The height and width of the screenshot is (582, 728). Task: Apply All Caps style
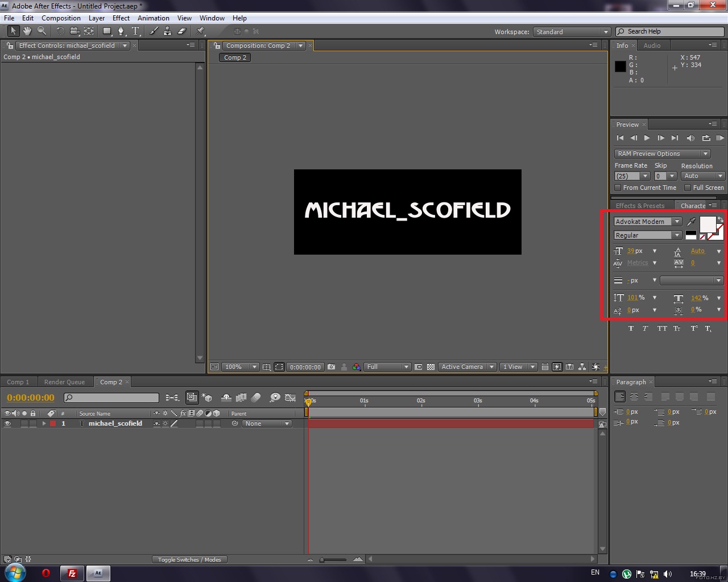(662, 329)
